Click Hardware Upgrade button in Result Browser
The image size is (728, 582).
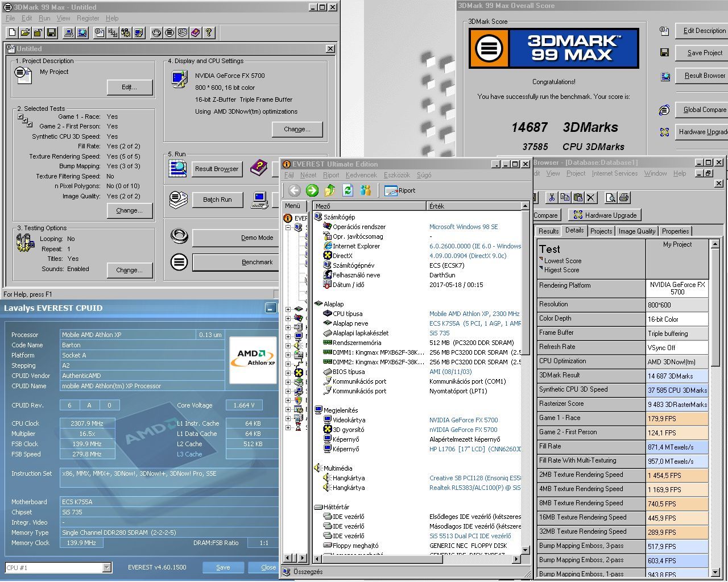pos(605,215)
